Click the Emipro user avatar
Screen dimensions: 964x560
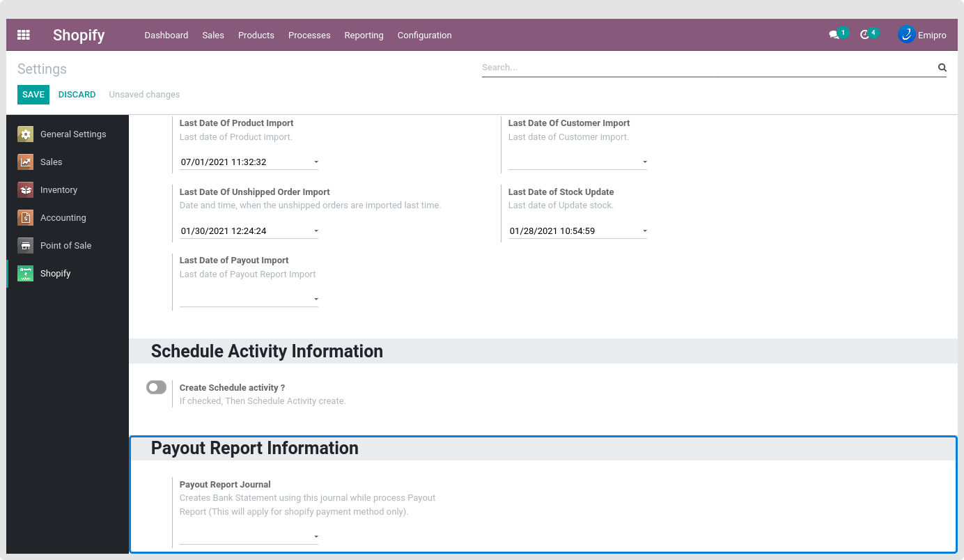[x=906, y=35]
